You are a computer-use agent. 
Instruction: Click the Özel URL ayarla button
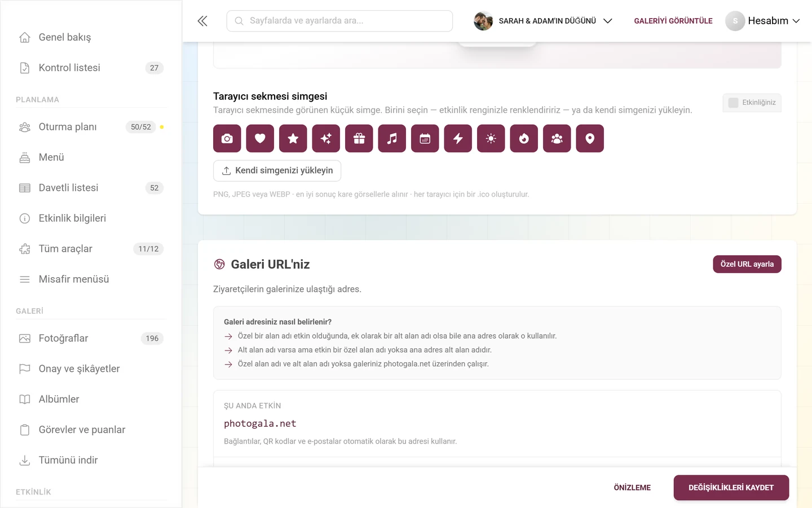[747, 264]
